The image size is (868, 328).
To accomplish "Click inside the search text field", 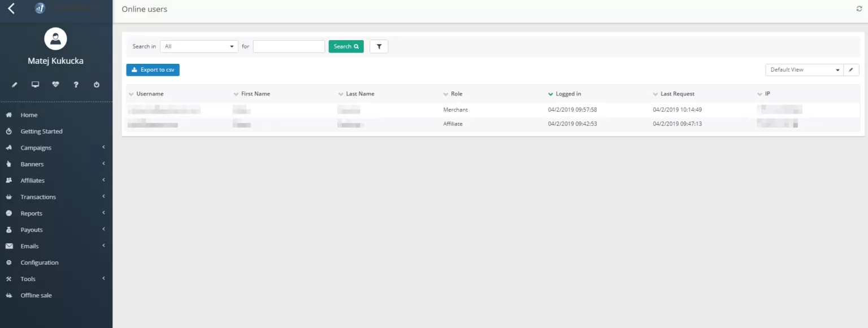I will coord(288,46).
